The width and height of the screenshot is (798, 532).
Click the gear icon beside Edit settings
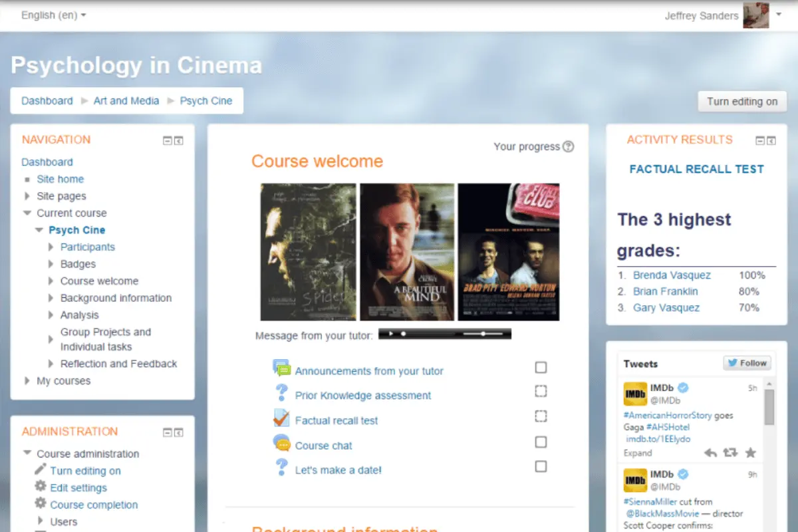41,487
